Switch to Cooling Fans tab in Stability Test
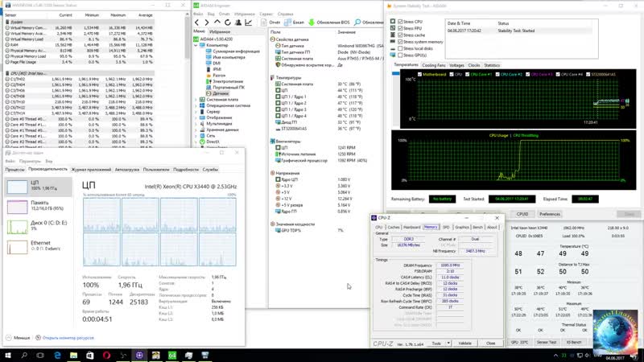The width and height of the screenshot is (644, 362). (x=434, y=65)
